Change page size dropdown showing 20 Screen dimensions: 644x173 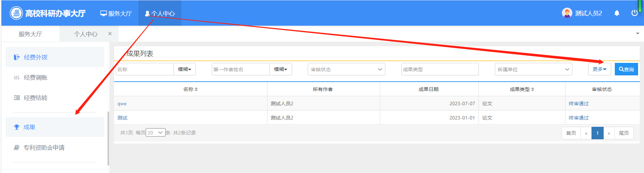[x=155, y=133]
